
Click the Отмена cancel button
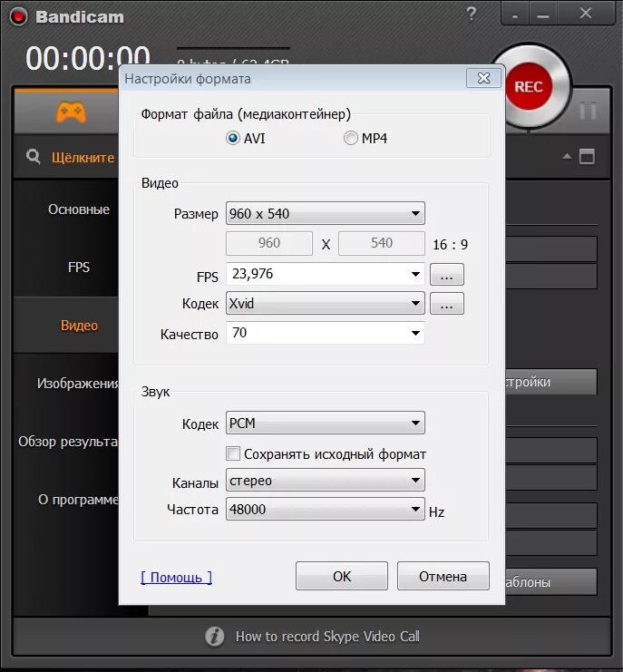click(x=443, y=577)
